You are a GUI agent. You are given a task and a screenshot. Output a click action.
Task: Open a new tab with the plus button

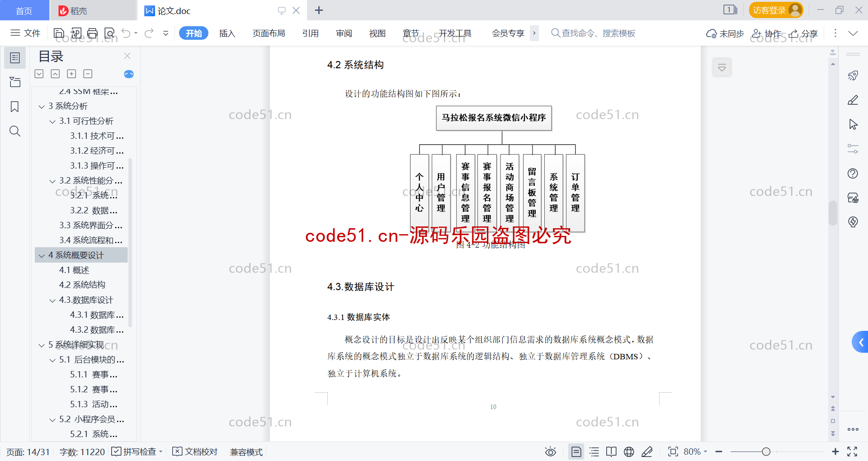tap(319, 10)
